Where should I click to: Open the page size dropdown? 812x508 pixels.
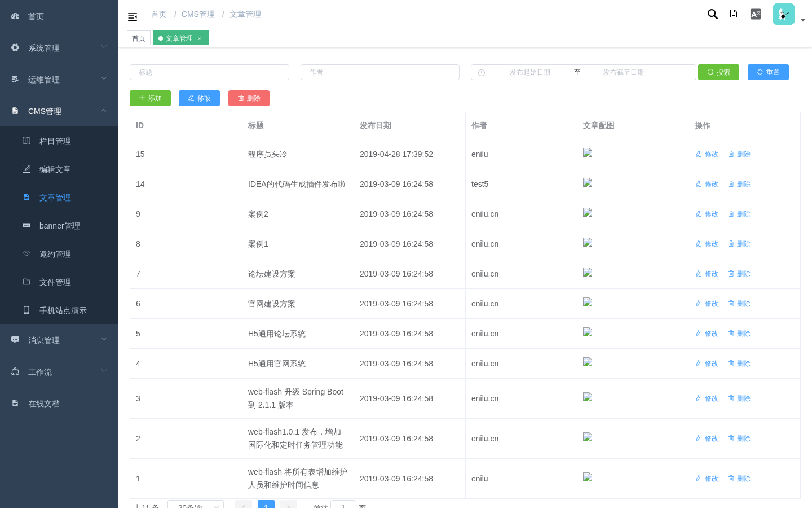pos(196,504)
